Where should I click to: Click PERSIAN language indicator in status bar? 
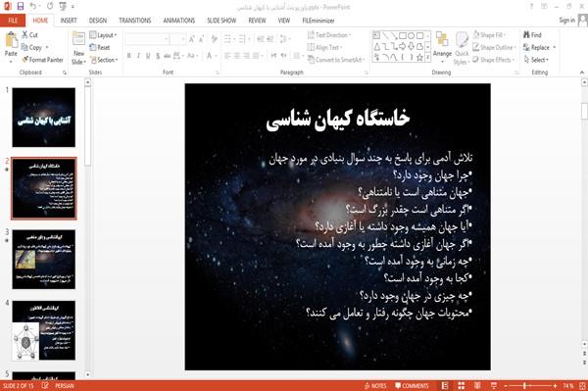coord(65,386)
